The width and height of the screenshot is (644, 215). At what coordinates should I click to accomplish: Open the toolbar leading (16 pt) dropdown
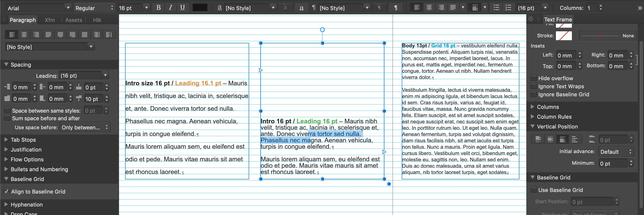pos(545,8)
